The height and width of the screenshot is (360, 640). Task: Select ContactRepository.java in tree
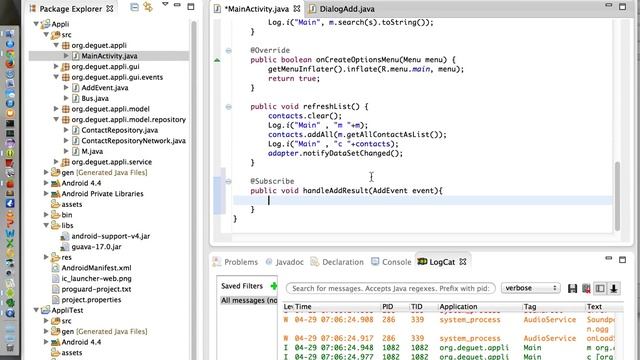(119, 130)
